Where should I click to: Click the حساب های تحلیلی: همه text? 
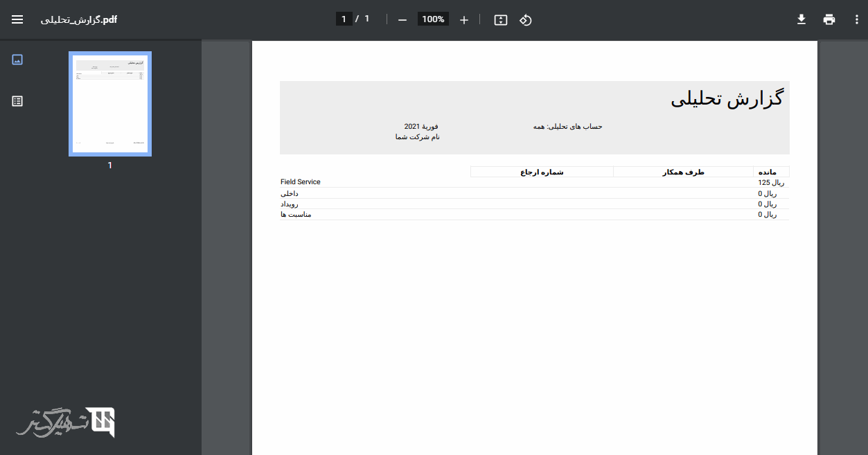[568, 127]
